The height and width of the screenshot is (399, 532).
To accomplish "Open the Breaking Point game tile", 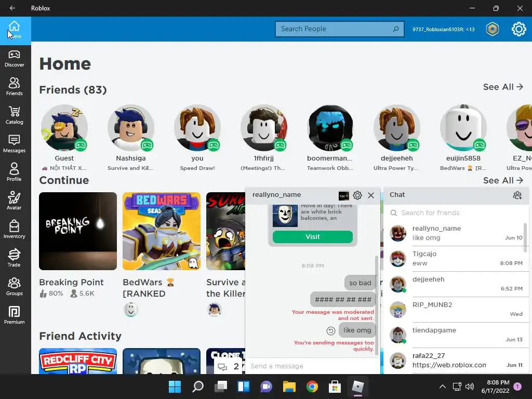I will (78, 231).
